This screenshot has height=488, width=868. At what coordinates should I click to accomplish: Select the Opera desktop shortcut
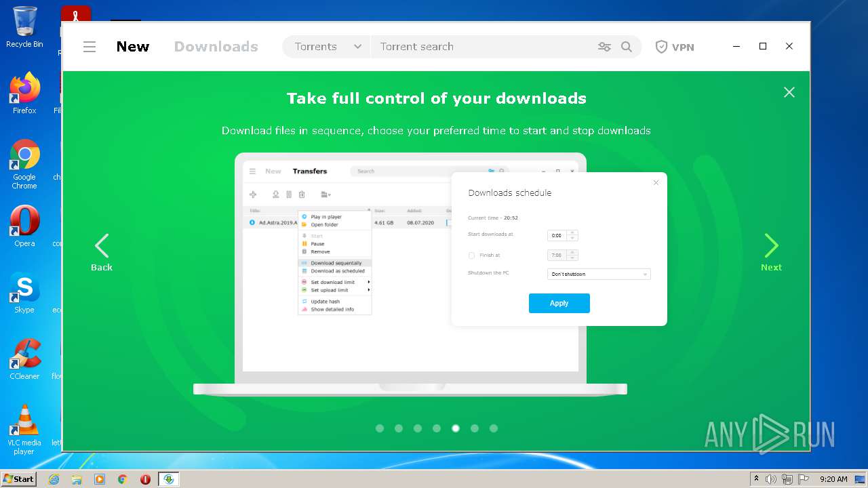click(x=24, y=226)
